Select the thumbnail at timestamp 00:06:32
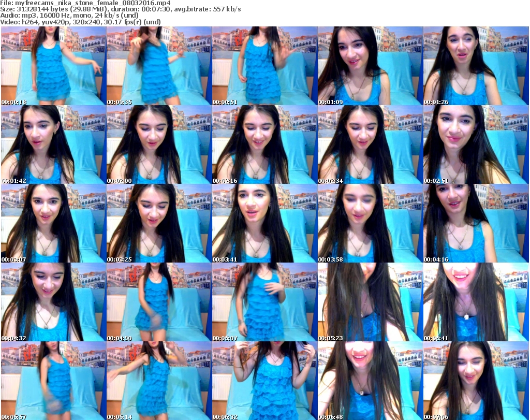 pyautogui.click(x=264, y=381)
